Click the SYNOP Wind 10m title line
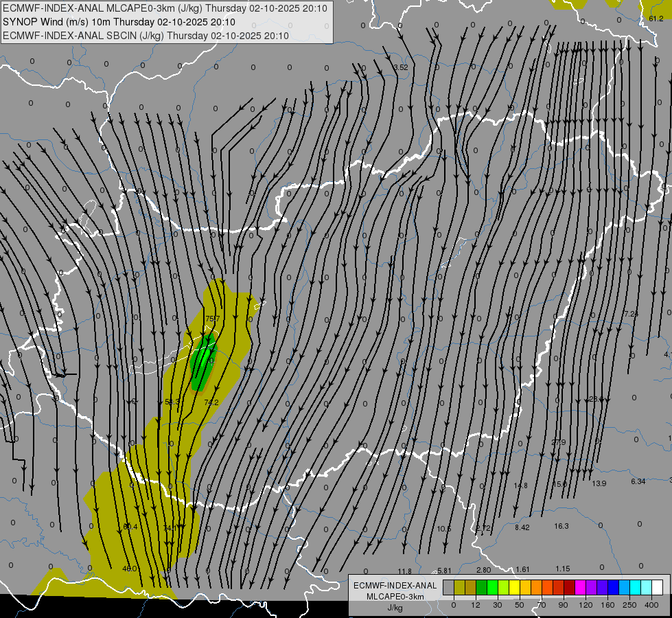The height and width of the screenshot is (618, 672). pos(119,22)
